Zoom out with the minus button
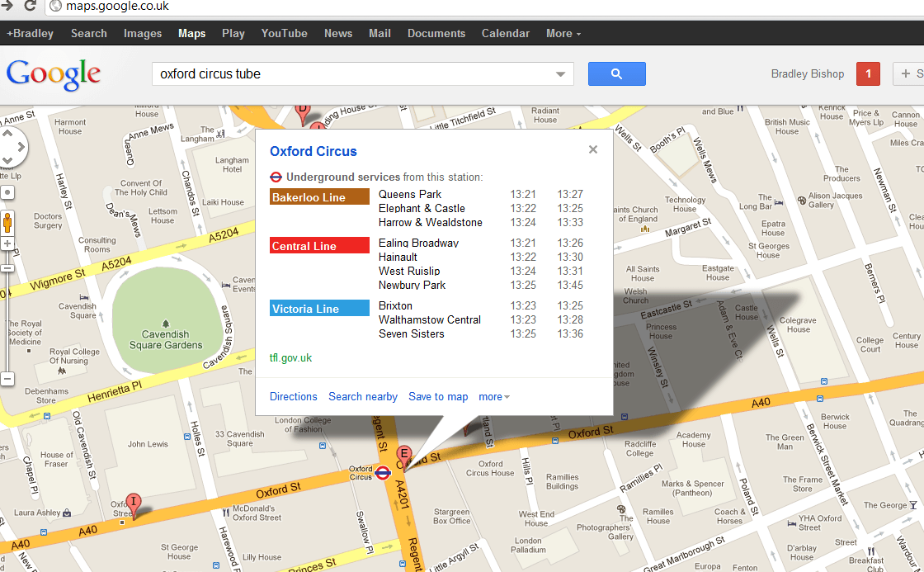Viewport: 924px width, 572px height. point(7,379)
